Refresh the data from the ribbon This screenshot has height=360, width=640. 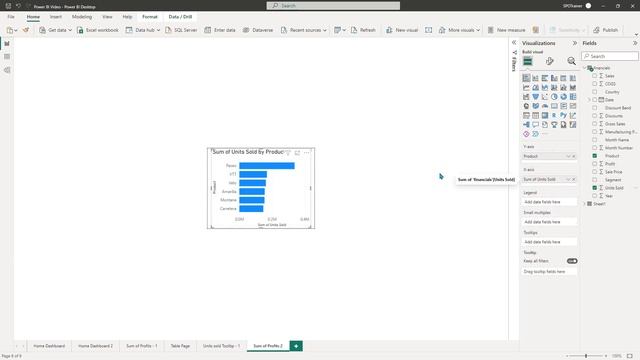click(x=363, y=30)
